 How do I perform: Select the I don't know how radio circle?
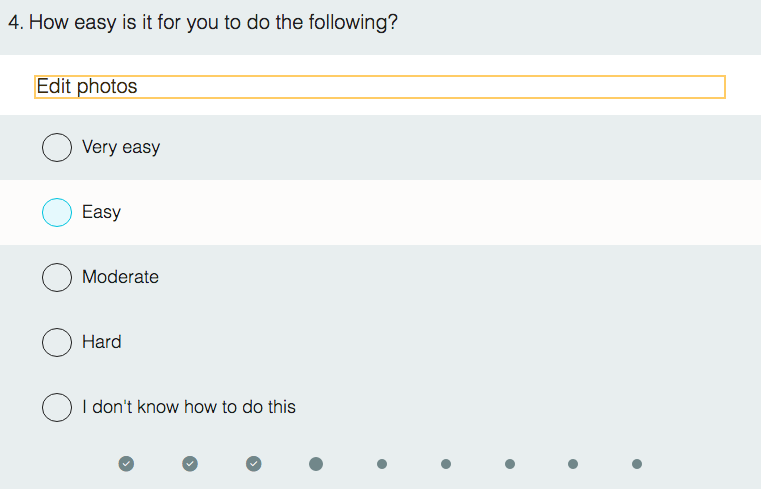[x=57, y=407]
